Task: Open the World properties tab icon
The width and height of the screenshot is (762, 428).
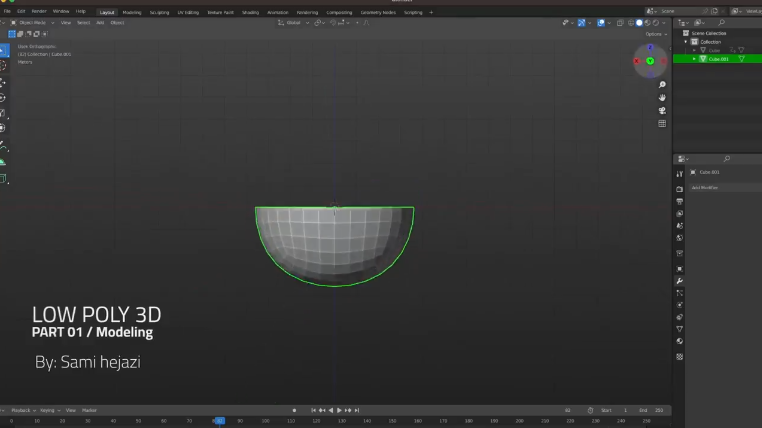Action: point(679,238)
